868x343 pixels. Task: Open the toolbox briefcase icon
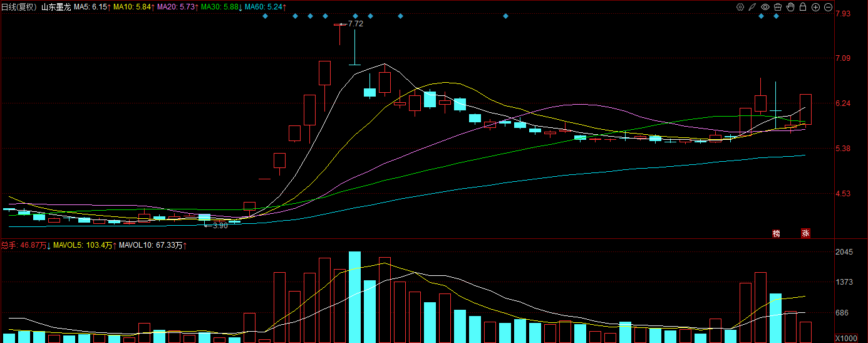tap(778, 7)
